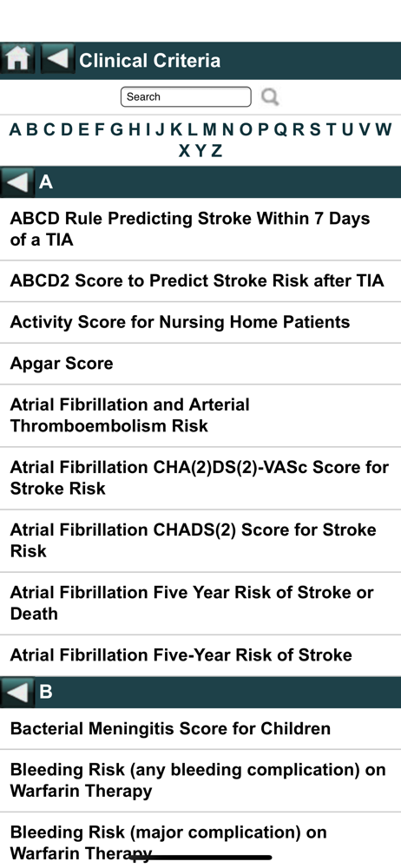The height and width of the screenshot is (868, 401).
Task: Click the magnifying glass search icon
Action: [270, 97]
